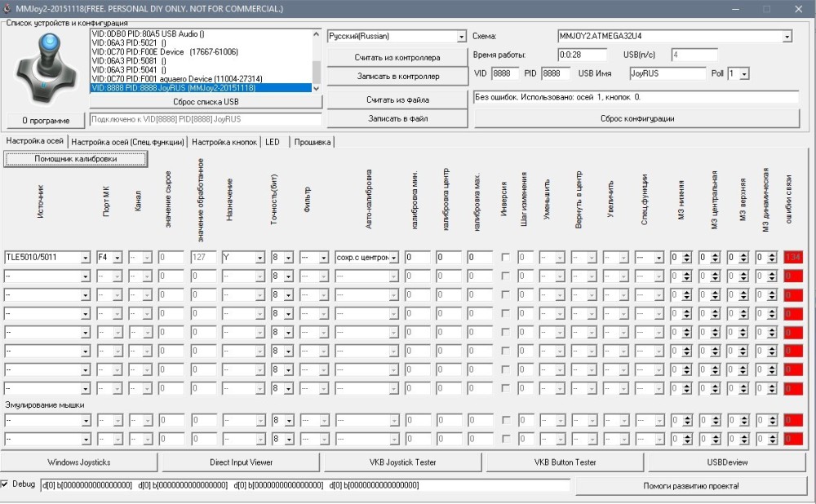Screen dimensions: 816x504
Task: Click the red error counter showing 134
Action: 792,257
